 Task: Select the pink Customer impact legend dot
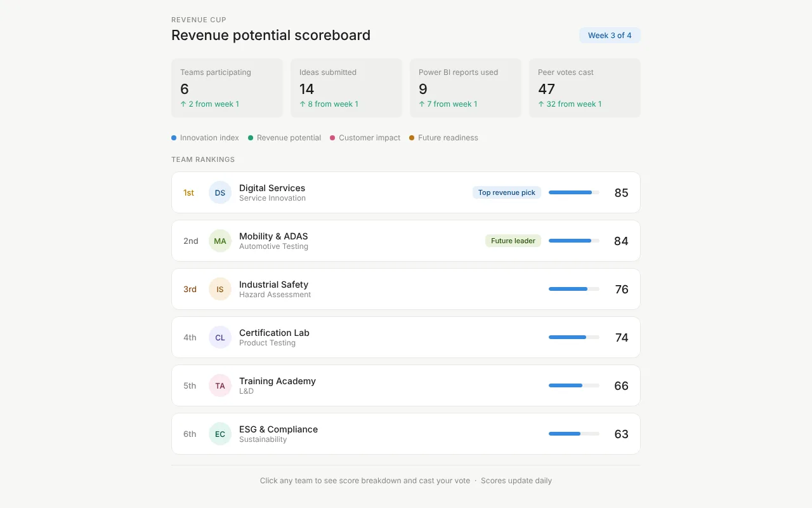point(332,138)
